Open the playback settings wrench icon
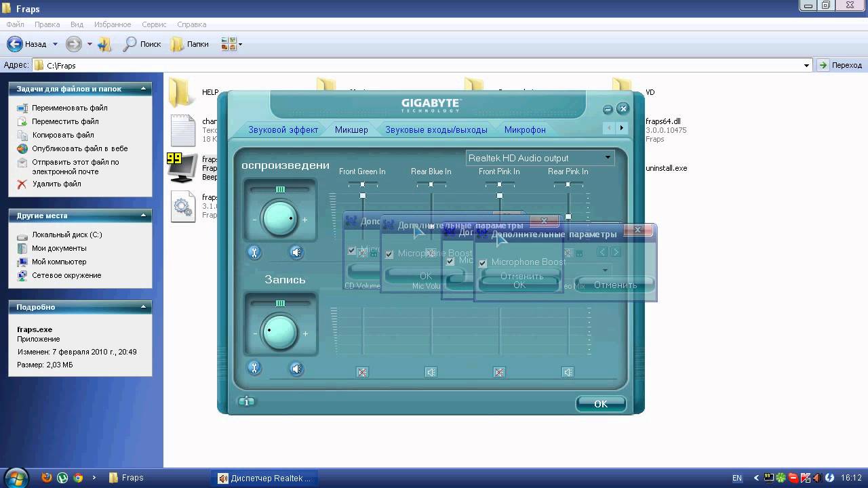The width and height of the screenshot is (868, 488). tap(254, 252)
